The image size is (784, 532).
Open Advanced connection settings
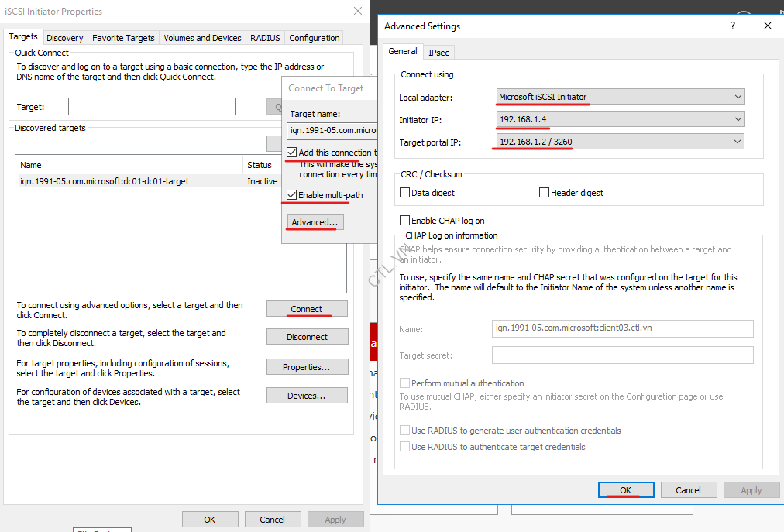[x=314, y=221]
